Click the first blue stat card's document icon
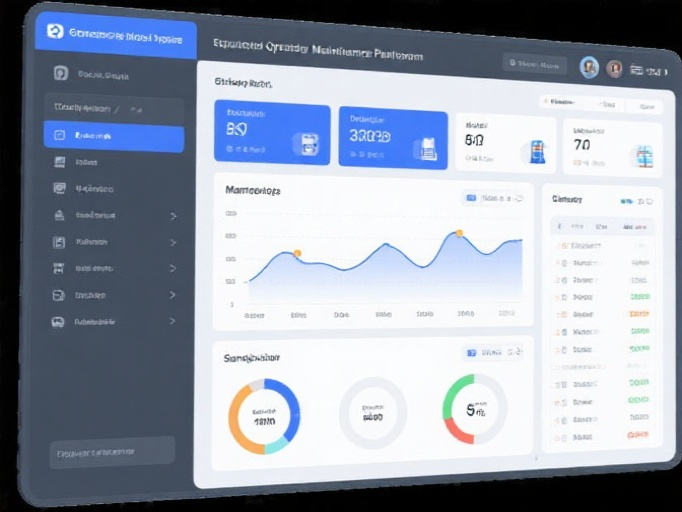This screenshot has width=682, height=512. click(307, 143)
